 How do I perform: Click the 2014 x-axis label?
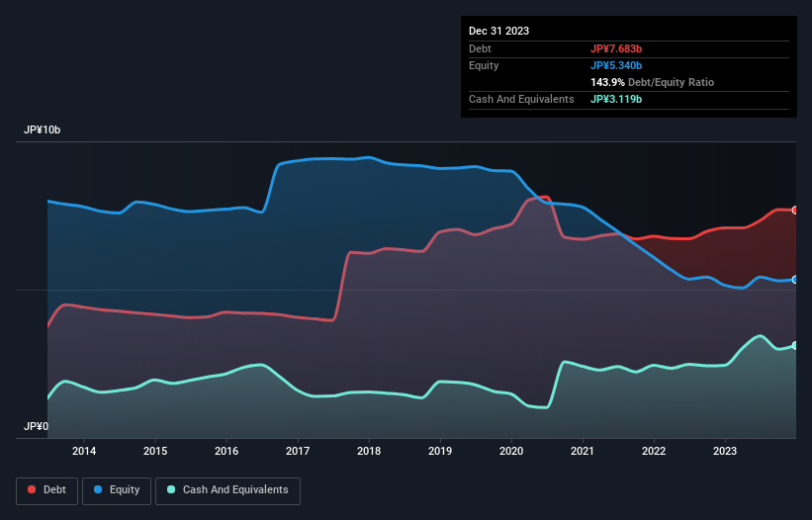click(84, 451)
